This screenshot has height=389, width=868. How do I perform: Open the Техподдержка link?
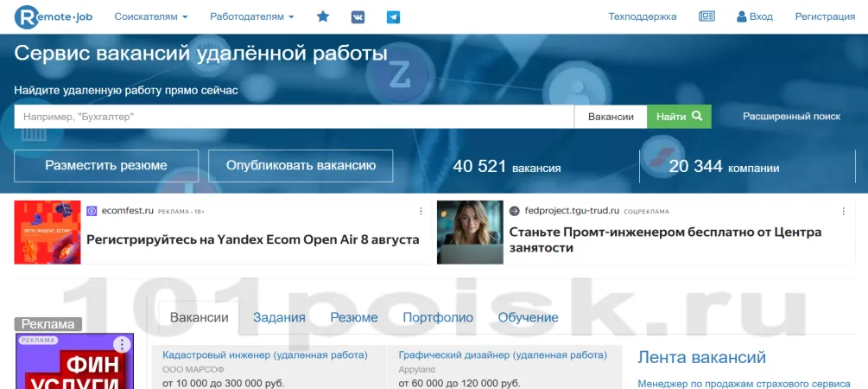coord(643,16)
